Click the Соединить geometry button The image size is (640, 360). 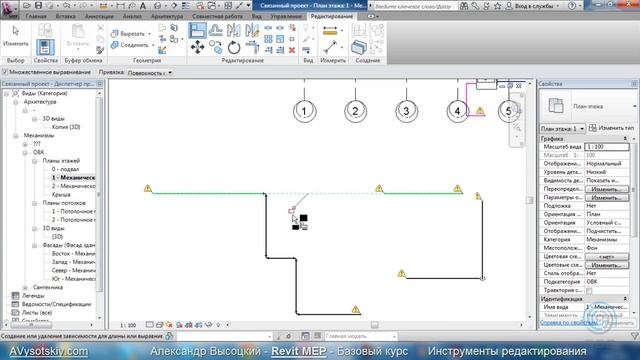(x=130, y=45)
